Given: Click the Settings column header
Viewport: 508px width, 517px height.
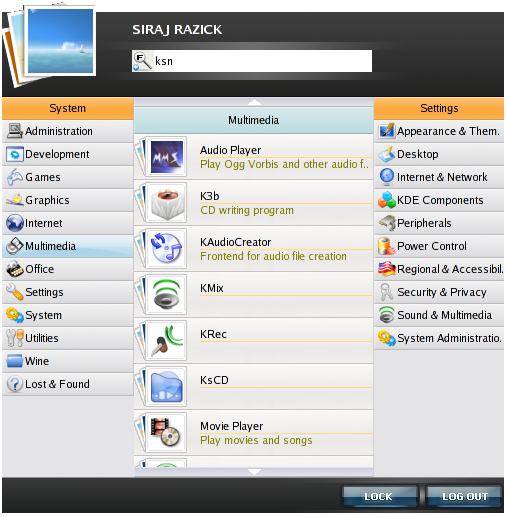Looking at the screenshot, I should coord(439,108).
